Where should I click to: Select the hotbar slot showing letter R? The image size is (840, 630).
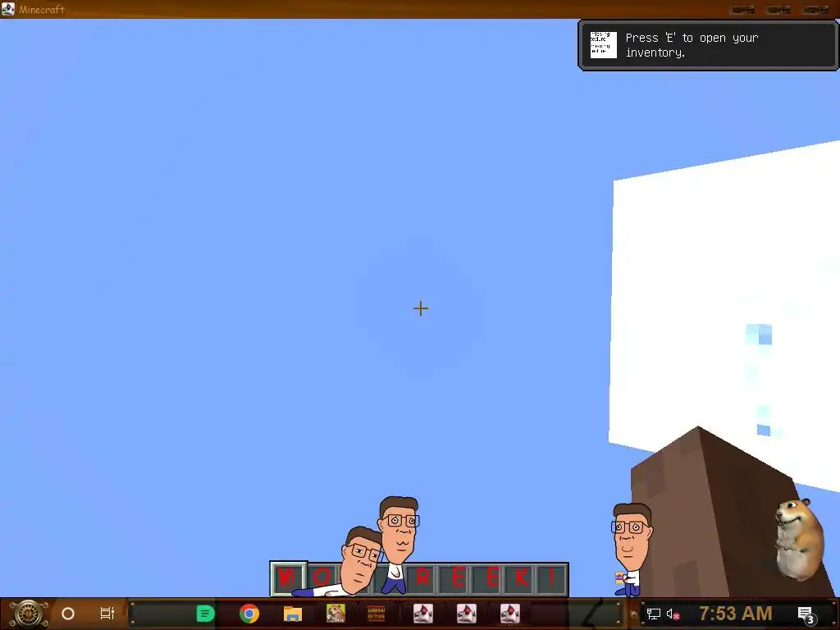(x=423, y=578)
